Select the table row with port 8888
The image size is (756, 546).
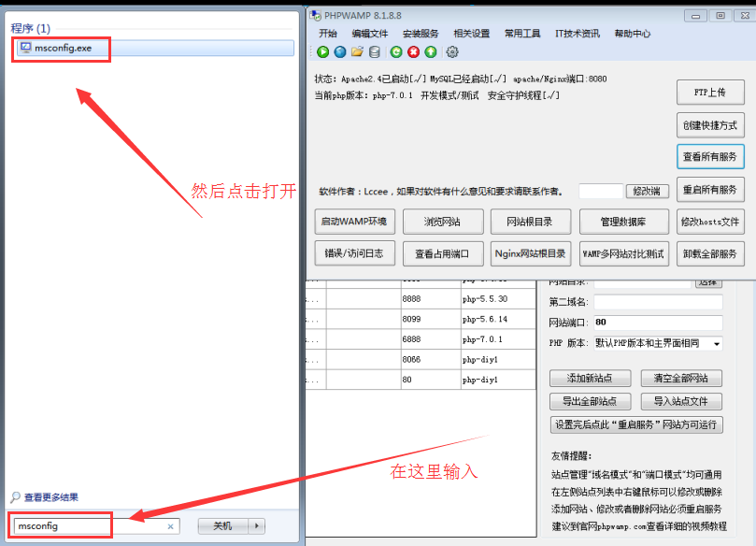(x=421, y=299)
